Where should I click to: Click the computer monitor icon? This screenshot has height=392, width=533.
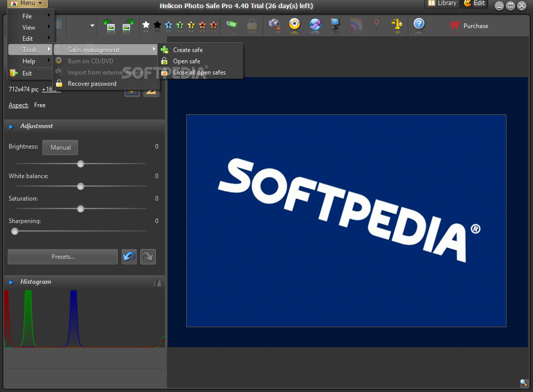(335, 24)
